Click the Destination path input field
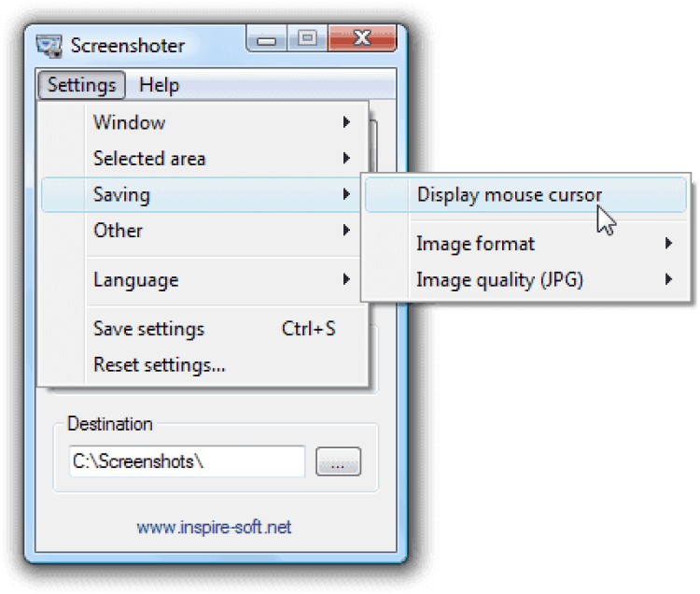 (187, 461)
